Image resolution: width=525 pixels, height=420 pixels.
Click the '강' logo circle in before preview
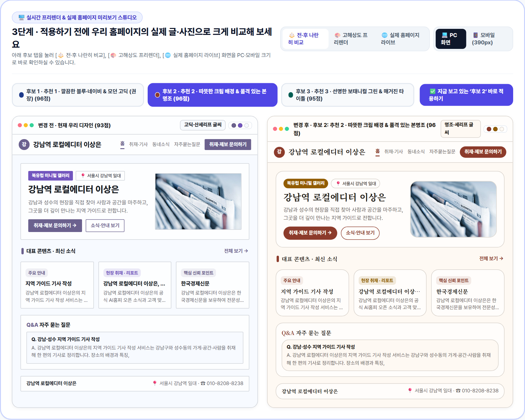pyautogui.click(x=24, y=145)
